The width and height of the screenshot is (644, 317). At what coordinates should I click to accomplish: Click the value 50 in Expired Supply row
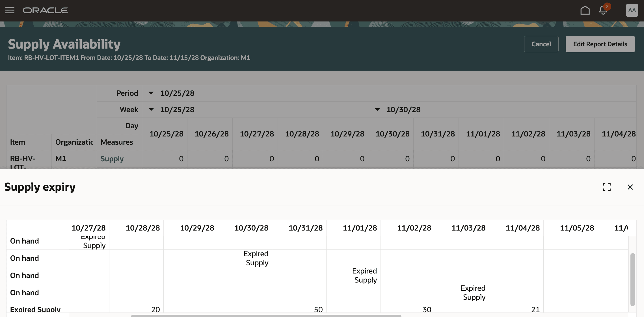tap(318, 309)
